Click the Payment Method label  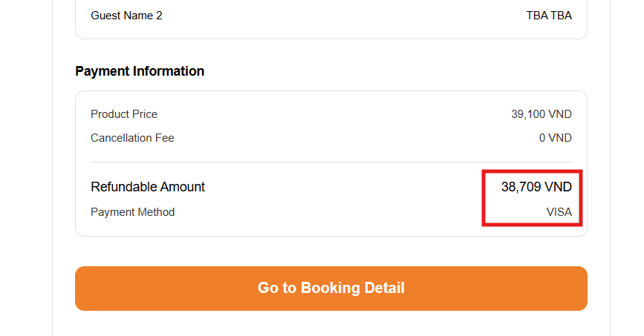[132, 212]
